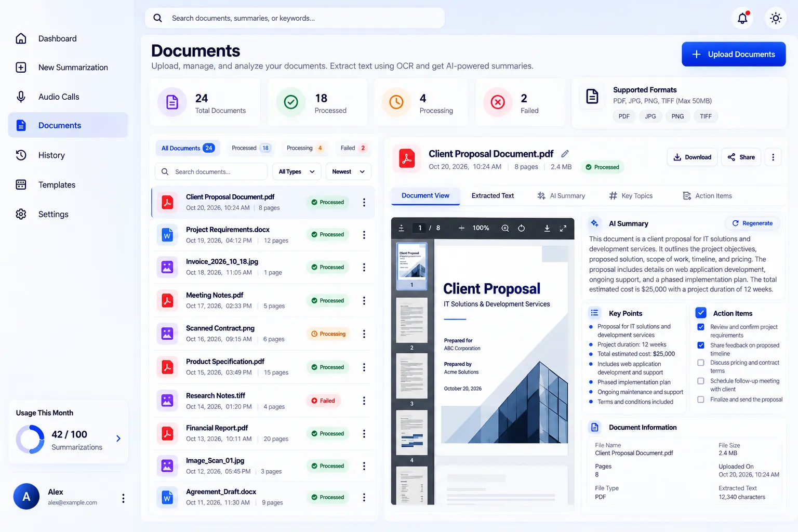This screenshot has width=798, height=532.
Task: Show the Processing documents filter tab
Action: click(305, 148)
